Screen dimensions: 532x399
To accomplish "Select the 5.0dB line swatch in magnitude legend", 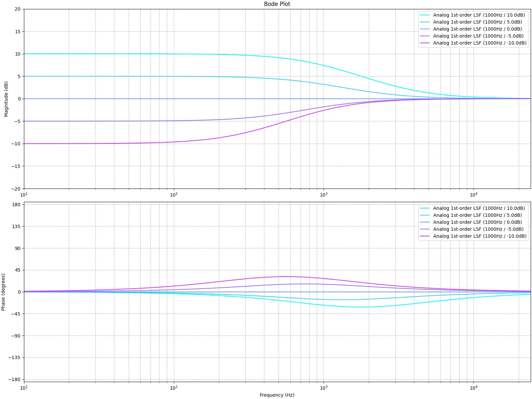I will click(425, 22).
